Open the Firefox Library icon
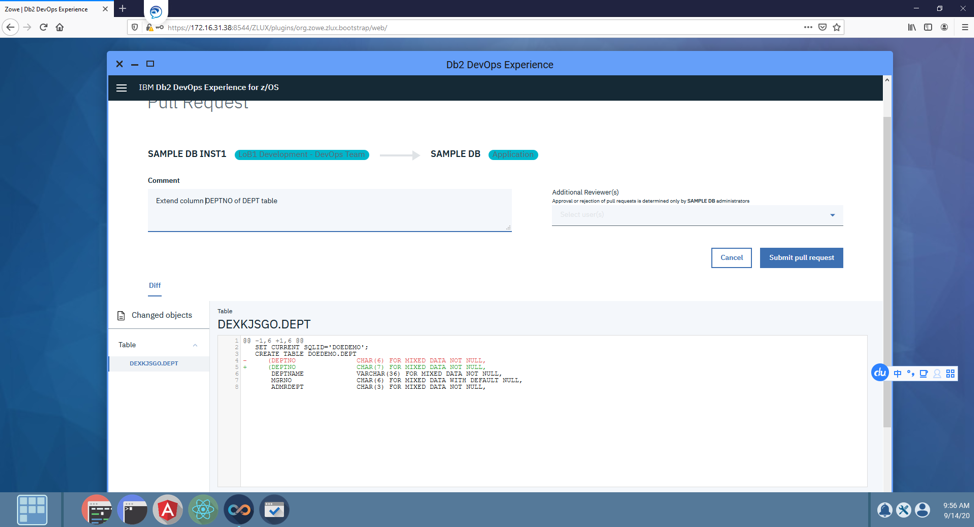This screenshot has height=527, width=974. (911, 27)
